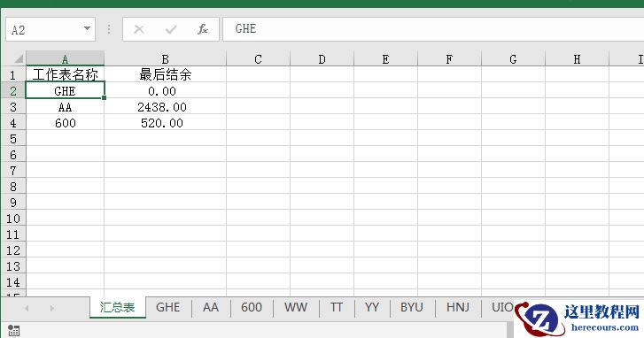The height and width of the screenshot is (338, 644).
Task: Click the Enter checkmark icon in formula bar
Action: pos(171,29)
